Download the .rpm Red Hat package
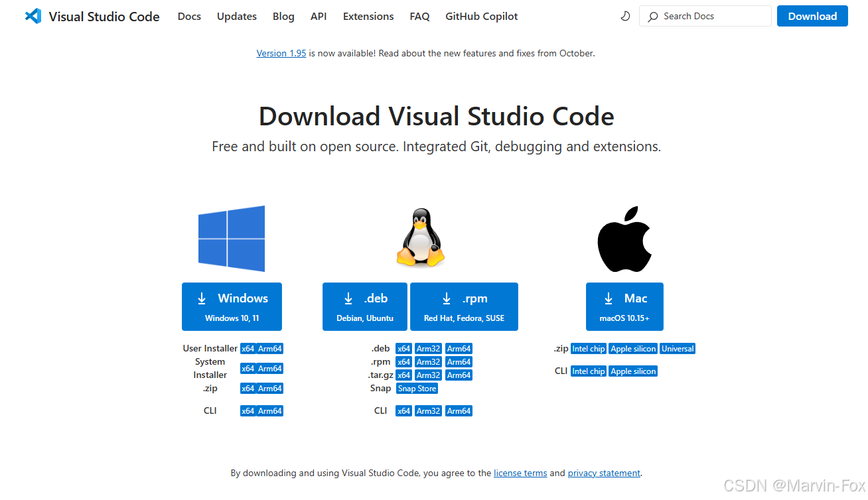 point(464,306)
